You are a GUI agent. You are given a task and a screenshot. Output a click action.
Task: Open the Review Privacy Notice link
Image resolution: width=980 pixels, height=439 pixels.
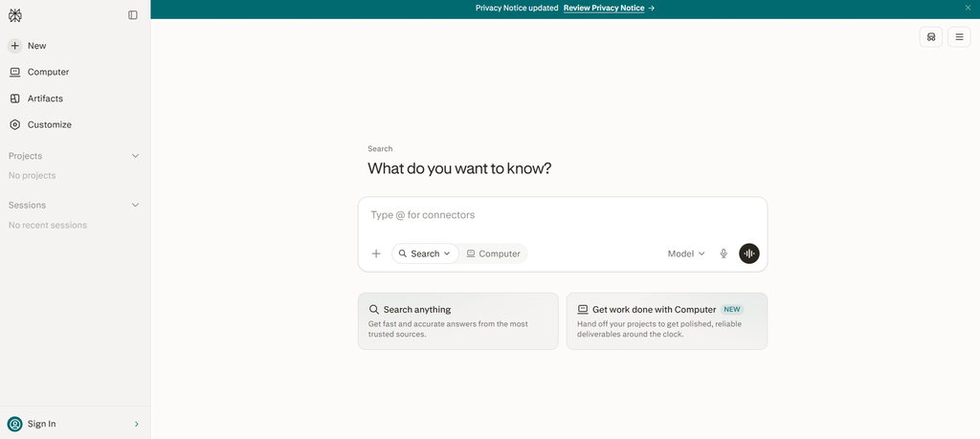[604, 8]
